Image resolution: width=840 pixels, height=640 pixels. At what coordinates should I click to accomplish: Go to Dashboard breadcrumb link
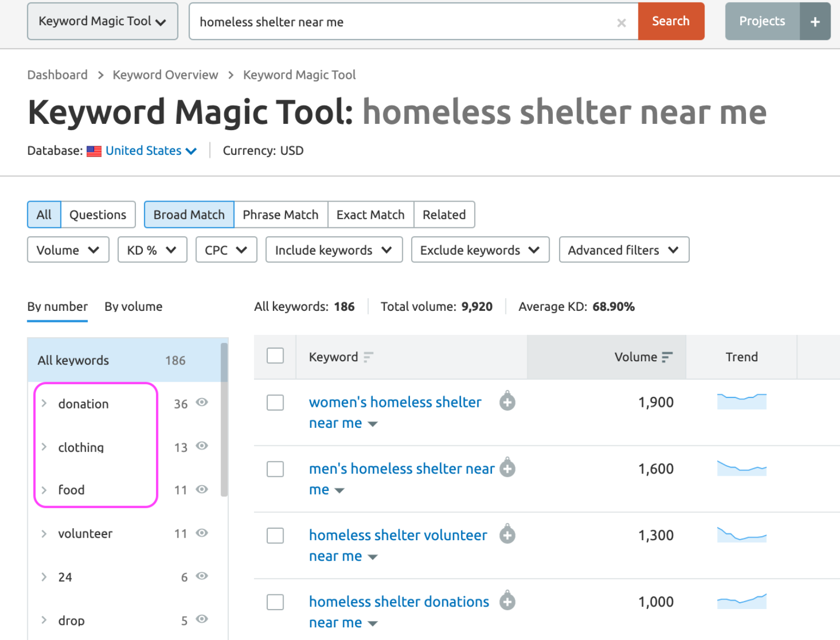[x=58, y=75]
